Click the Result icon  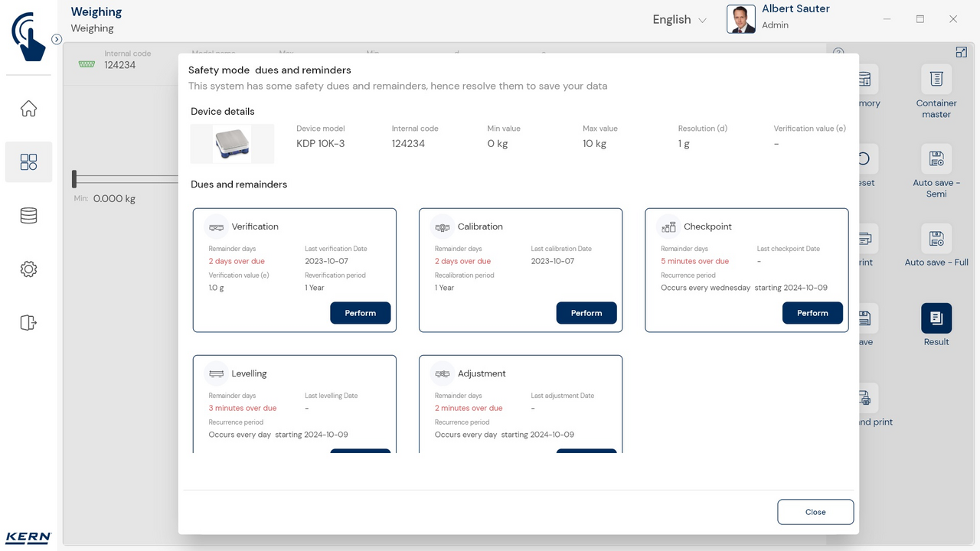pyautogui.click(x=936, y=318)
